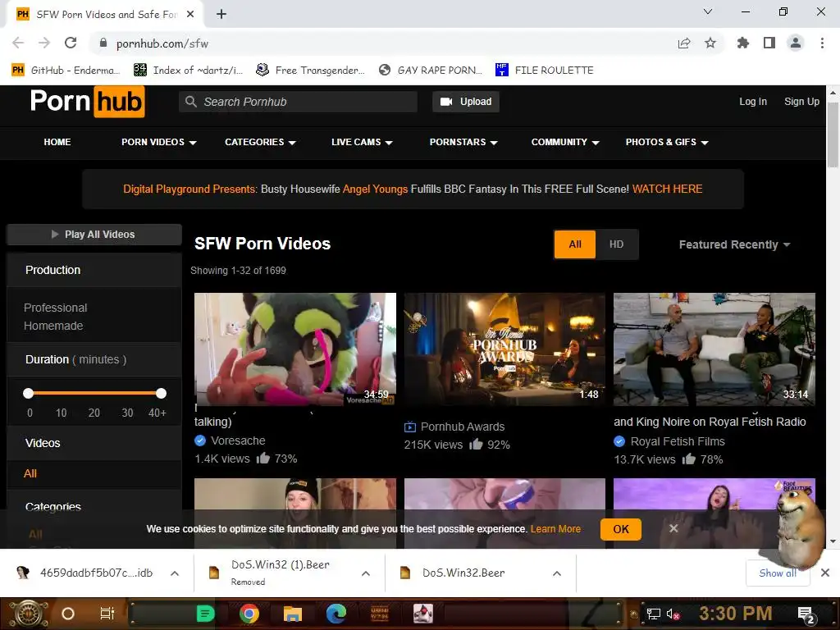Open the Index of ~dartz bookmark
Viewport: 840px width, 630px height.
click(188, 71)
